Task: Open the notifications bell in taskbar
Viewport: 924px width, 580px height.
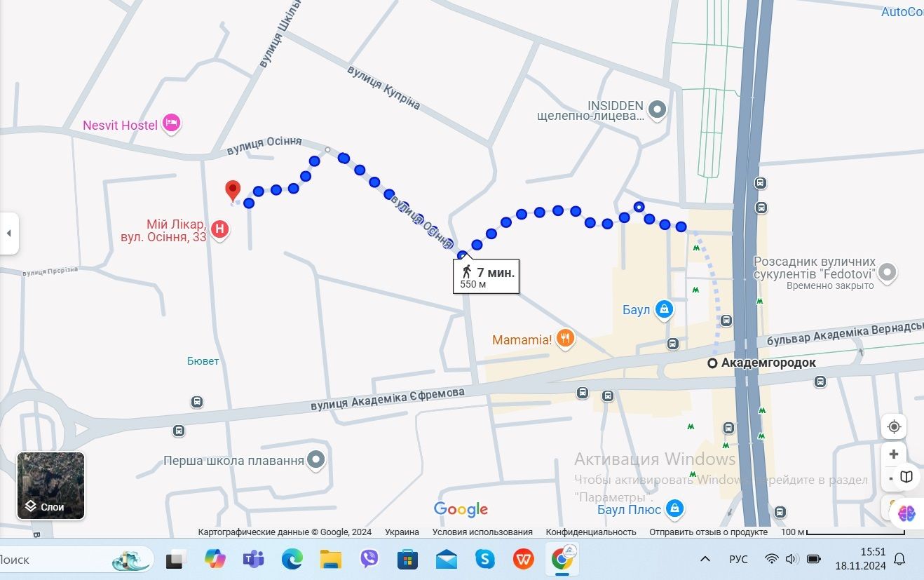Action: pyautogui.click(x=899, y=559)
